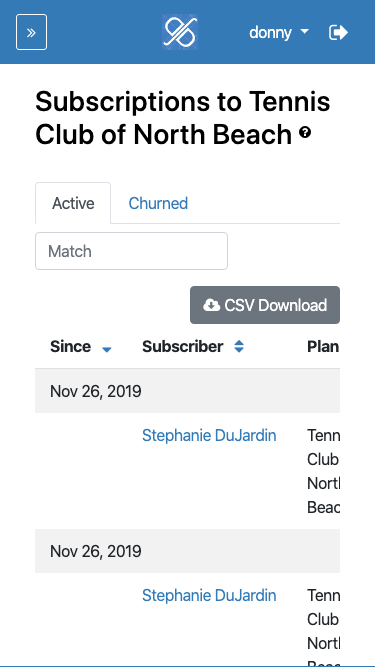Image resolution: width=375 pixels, height=667 pixels.
Task: Download subscriptions with CSV Download button
Action: pyautogui.click(x=265, y=305)
